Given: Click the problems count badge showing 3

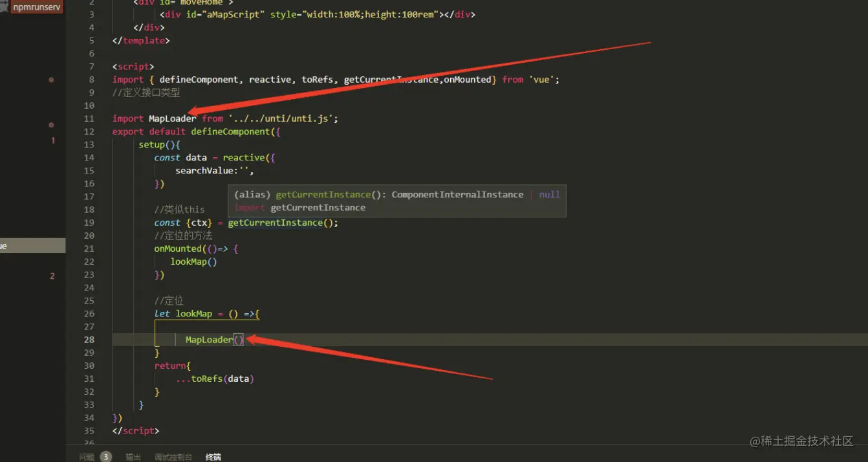Looking at the screenshot, I should coord(105,457).
